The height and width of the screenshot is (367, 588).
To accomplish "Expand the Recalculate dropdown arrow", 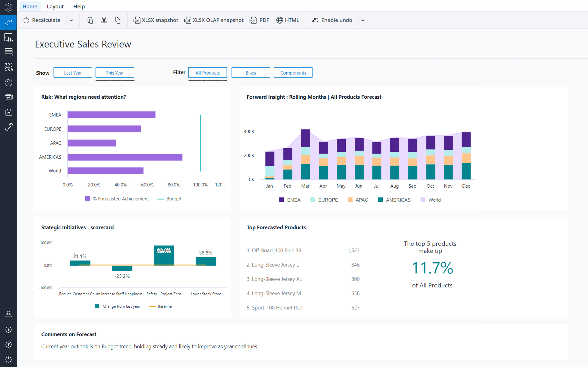I will 71,20.
